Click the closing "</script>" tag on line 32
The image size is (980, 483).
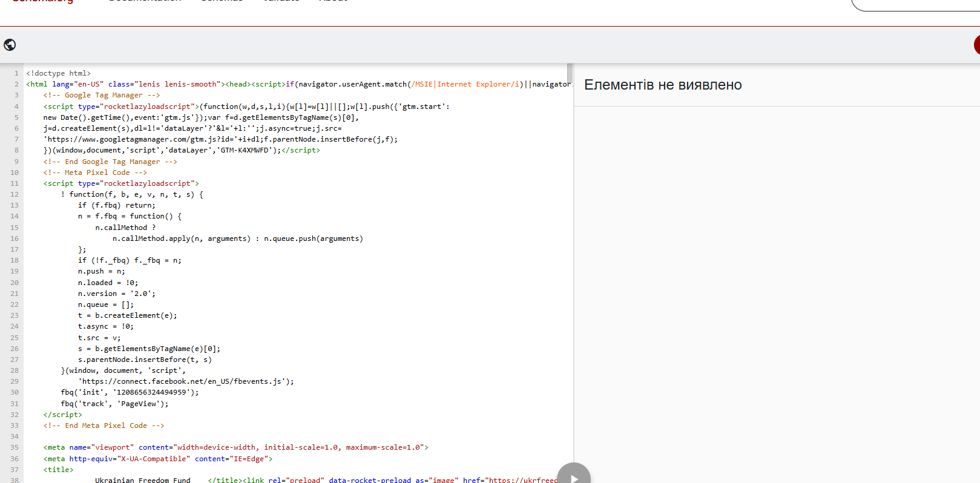tap(63, 415)
